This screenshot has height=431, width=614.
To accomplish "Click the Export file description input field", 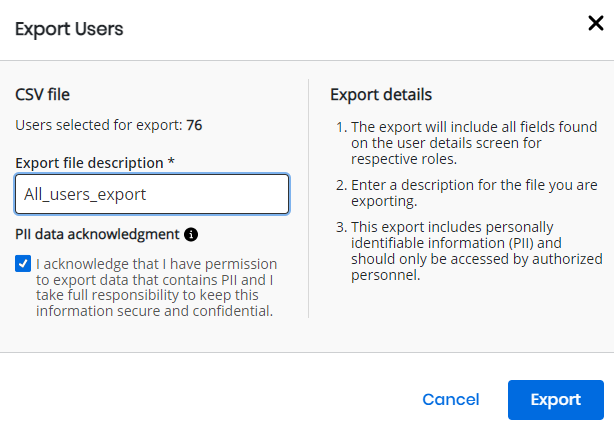I will pyautogui.click(x=152, y=194).
